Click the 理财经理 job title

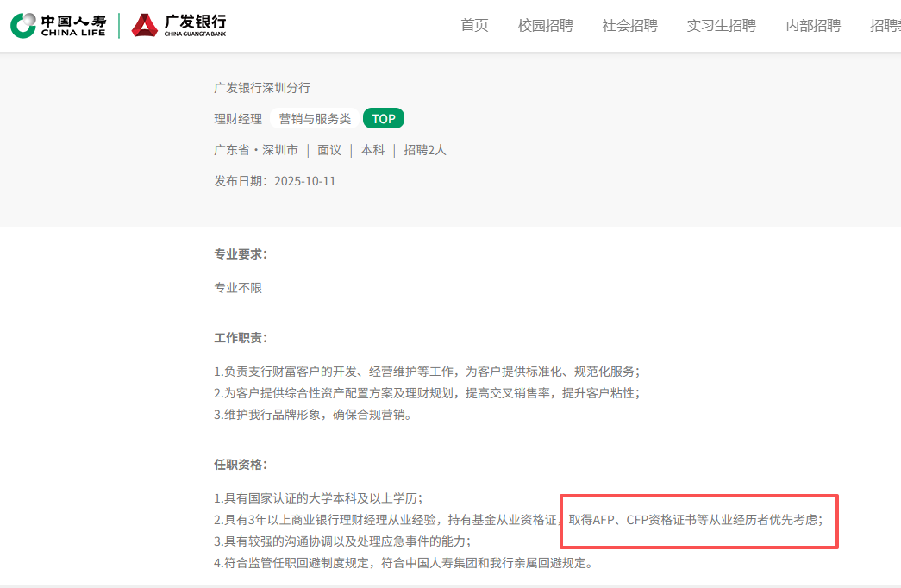tap(238, 119)
